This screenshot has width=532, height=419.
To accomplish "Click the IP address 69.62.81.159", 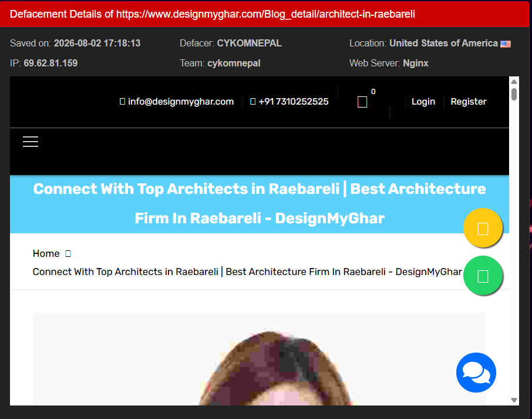I will (x=50, y=63).
